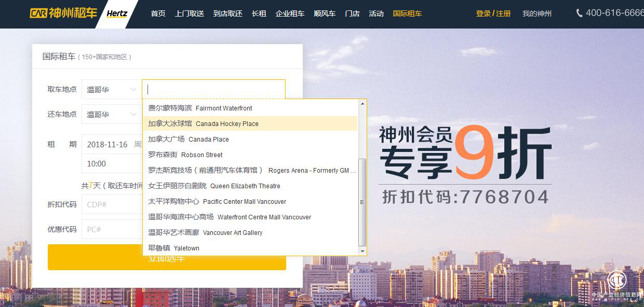Screen dimensions: 644x307
Task: Click the 登录 / 注册 link
Action: 493,13
